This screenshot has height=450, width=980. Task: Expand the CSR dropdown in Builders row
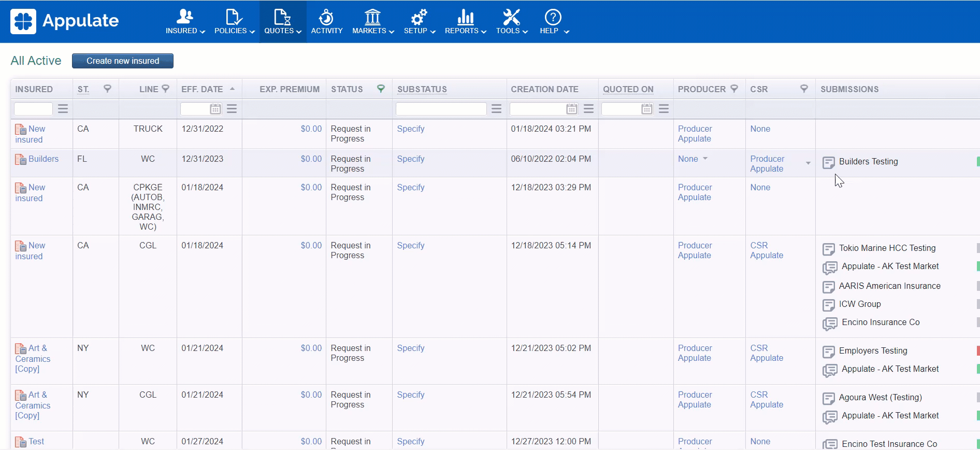pyautogui.click(x=808, y=163)
